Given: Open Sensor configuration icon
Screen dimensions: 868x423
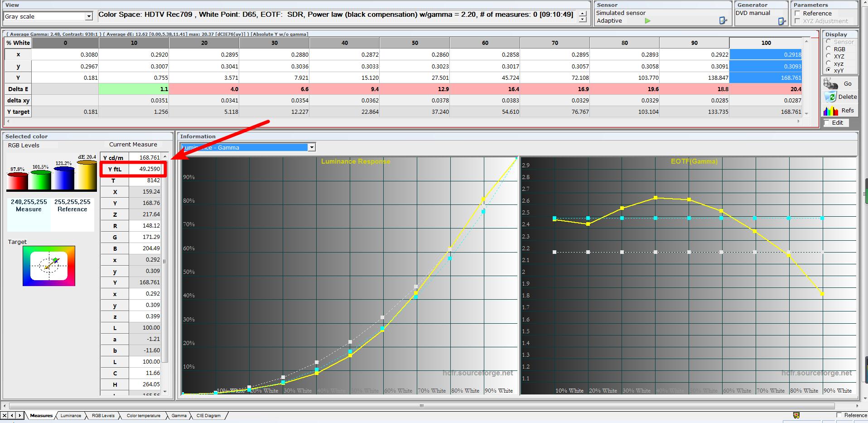Looking at the screenshot, I should [x=723, y=20].
